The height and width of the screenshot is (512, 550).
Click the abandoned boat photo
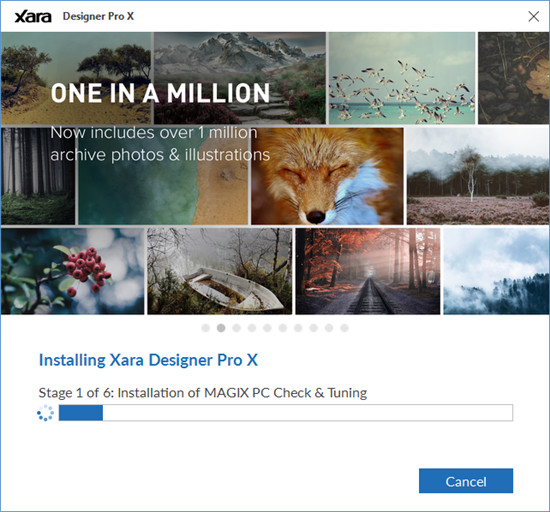point(220,271)
